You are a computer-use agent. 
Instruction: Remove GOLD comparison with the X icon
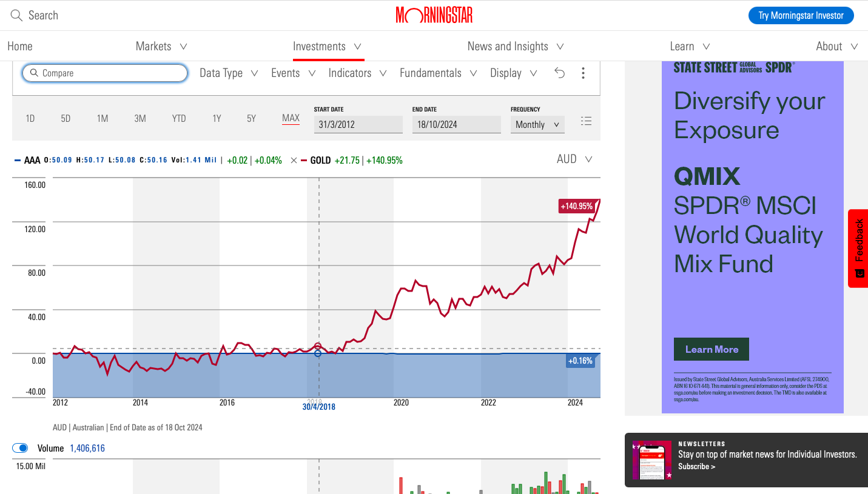294,160
